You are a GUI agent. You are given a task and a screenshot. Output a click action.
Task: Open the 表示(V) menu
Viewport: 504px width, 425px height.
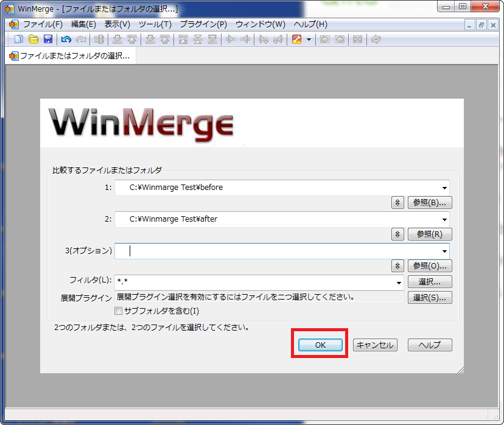click(117, 24)
